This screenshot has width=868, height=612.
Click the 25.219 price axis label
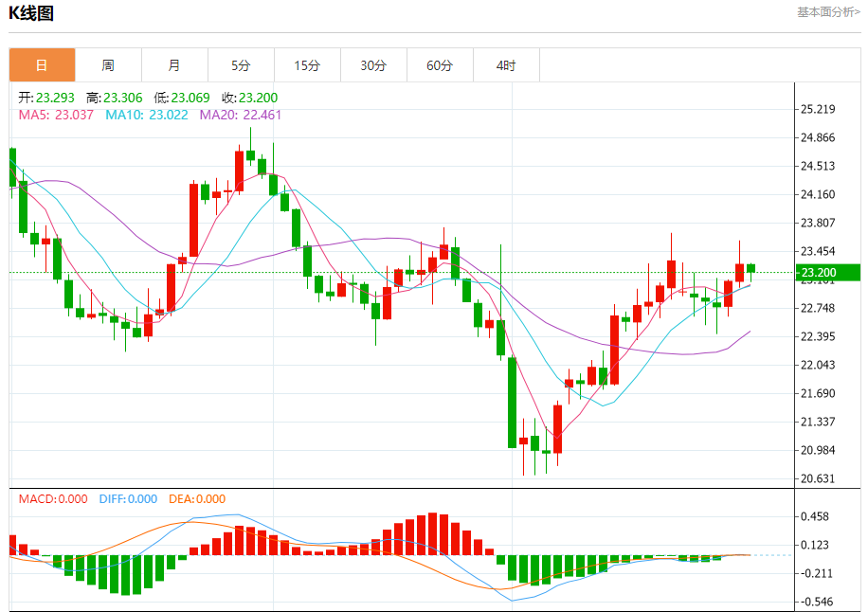[818, 109]
